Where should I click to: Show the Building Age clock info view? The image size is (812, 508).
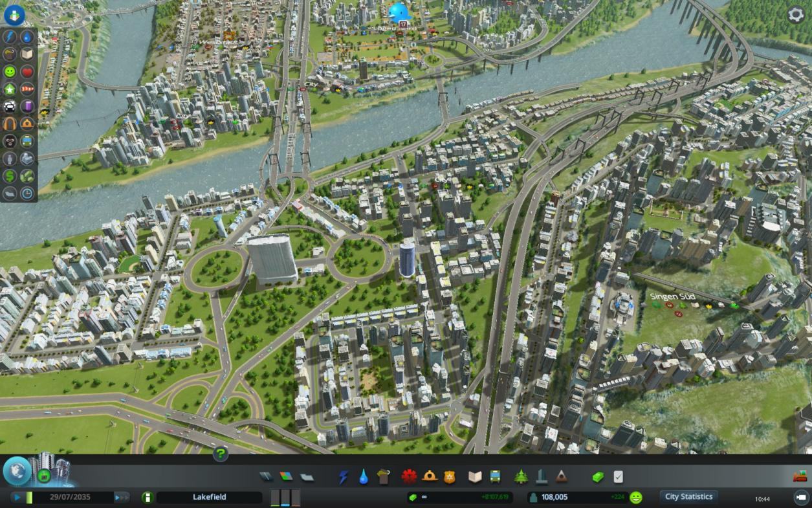[x=27, y=193]
